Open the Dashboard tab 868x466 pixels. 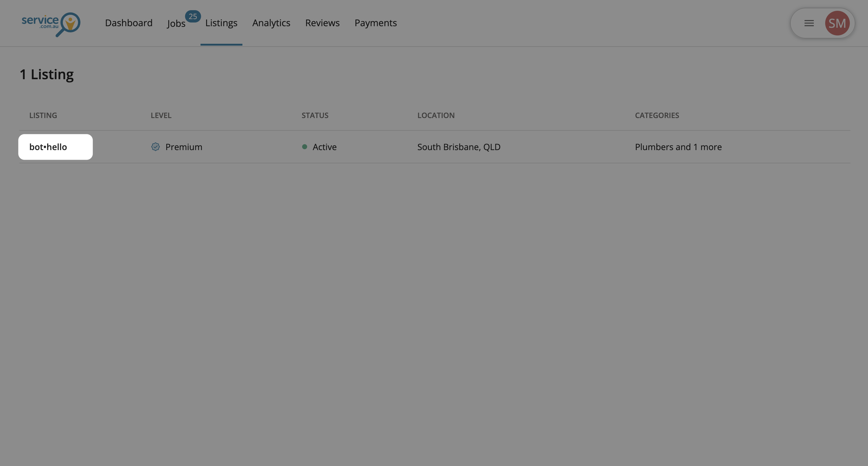[x=128, y=23]
